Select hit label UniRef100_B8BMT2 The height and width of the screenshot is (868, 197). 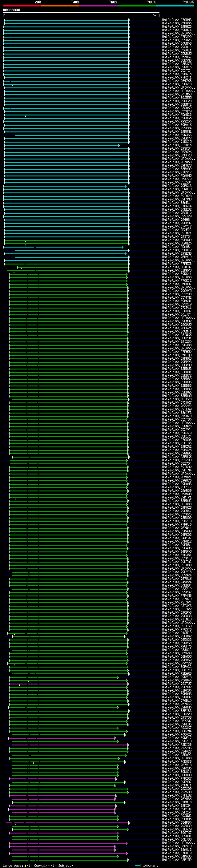click(x=177, y=104)
